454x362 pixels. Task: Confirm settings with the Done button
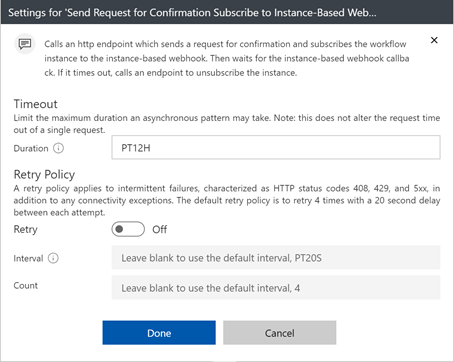click(x=159, y=333)
